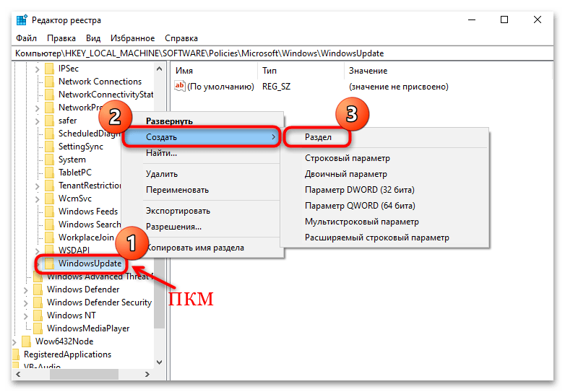This screenshot has height=392, width=565.
Task: Click the registry path address bar
Action: click(x=282, y=53)
